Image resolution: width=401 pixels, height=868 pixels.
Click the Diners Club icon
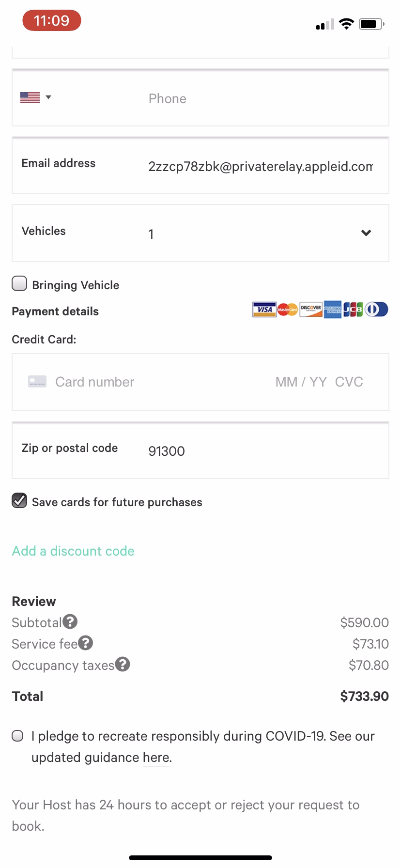tap(376, 310)
